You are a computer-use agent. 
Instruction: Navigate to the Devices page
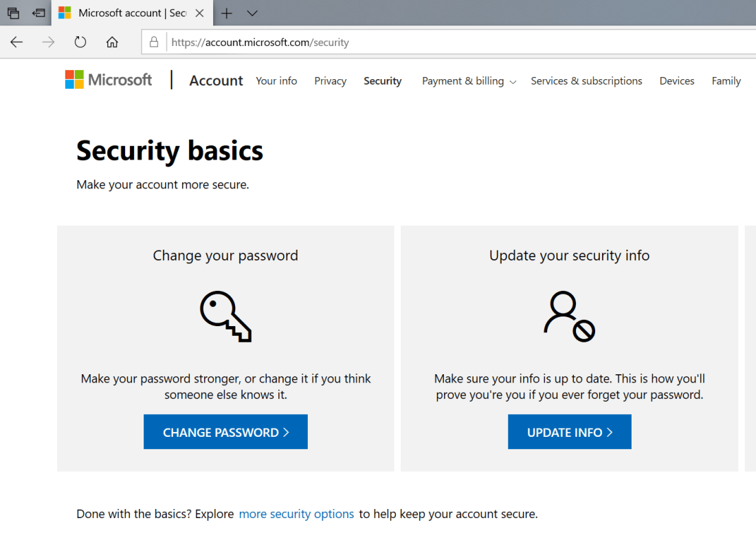(676, 81)
